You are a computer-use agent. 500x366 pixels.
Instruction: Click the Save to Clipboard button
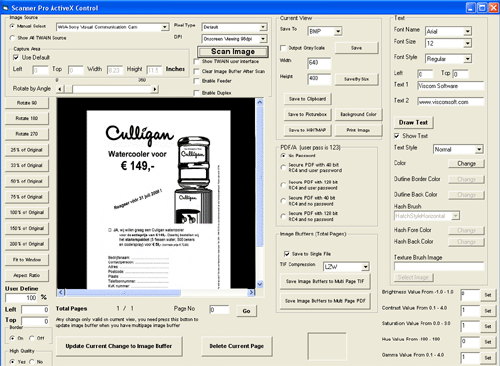[307, 99]
